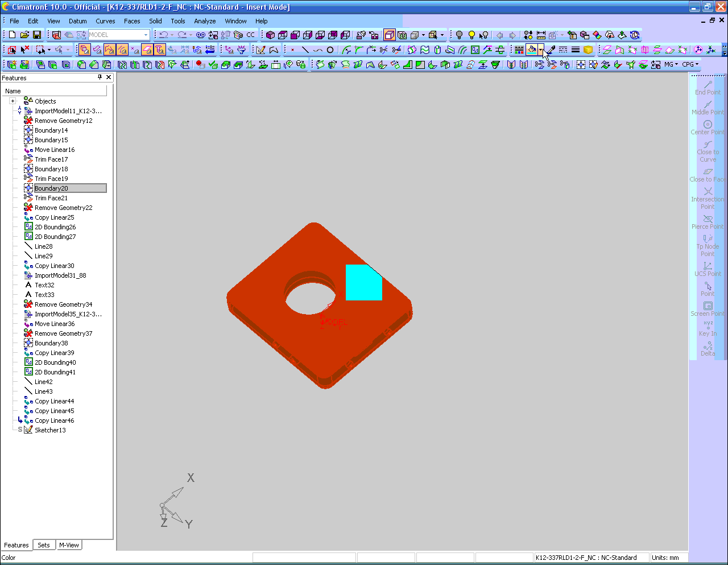This screenshot has height=565, width=728.
Task: Click the New file icon
Action: tap(12, 35)
